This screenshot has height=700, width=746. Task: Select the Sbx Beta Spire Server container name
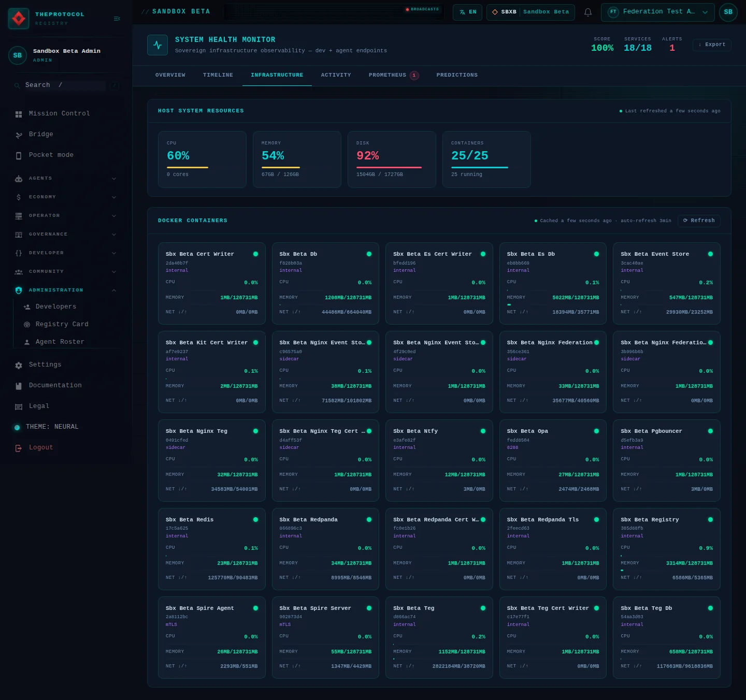click(x=315, y=608)
